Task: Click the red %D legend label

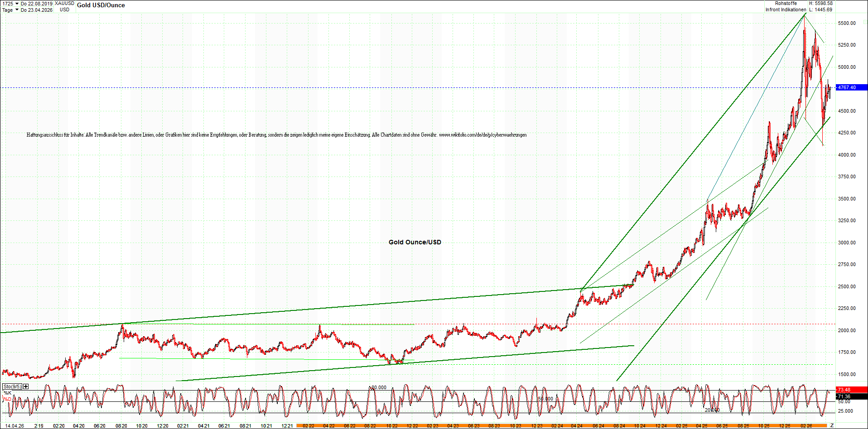Action: [x=7, y=399]
